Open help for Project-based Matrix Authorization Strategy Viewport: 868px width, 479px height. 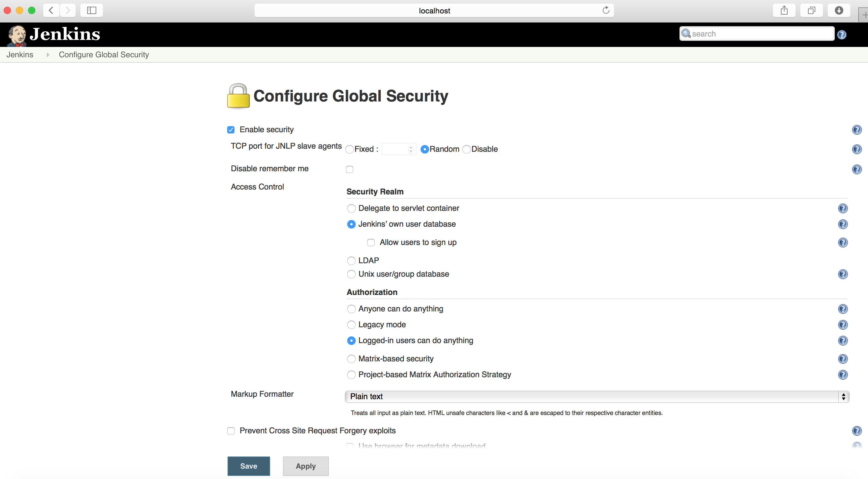coord(843,374)
